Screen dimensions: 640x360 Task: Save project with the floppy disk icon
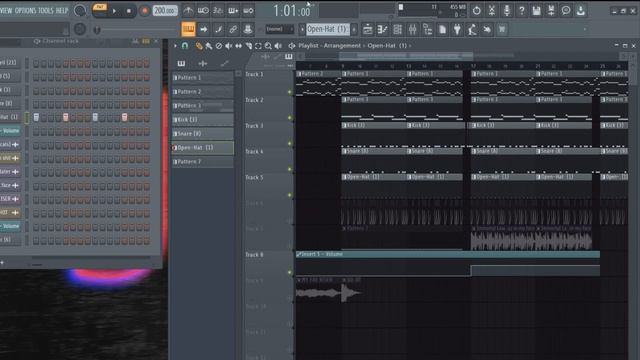536,11
